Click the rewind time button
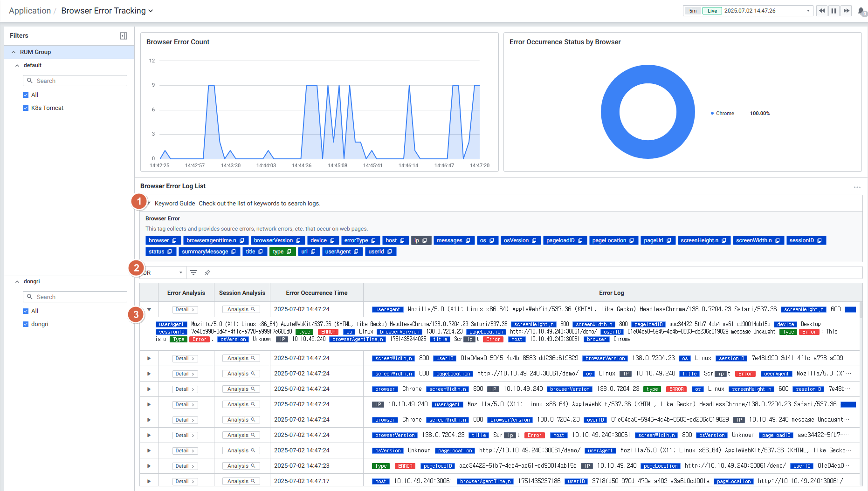The height and width of the screenshot is (491, 868). pos(821,11)
